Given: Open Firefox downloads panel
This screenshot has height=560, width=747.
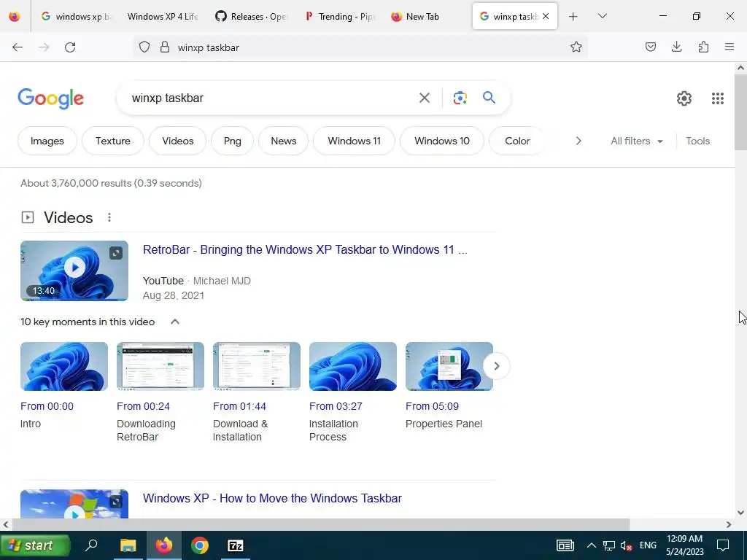Looking at the screenshot, I should [x=676, y=47].
